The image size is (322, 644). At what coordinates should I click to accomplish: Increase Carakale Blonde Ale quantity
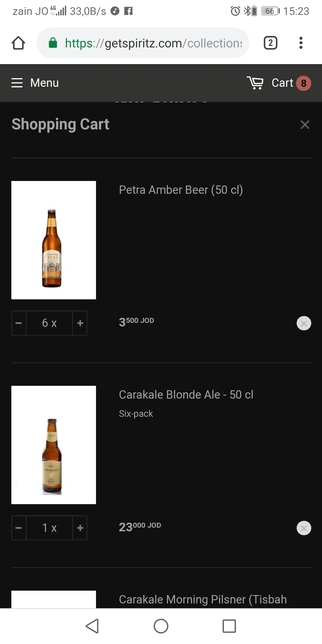tap(80, 528)
